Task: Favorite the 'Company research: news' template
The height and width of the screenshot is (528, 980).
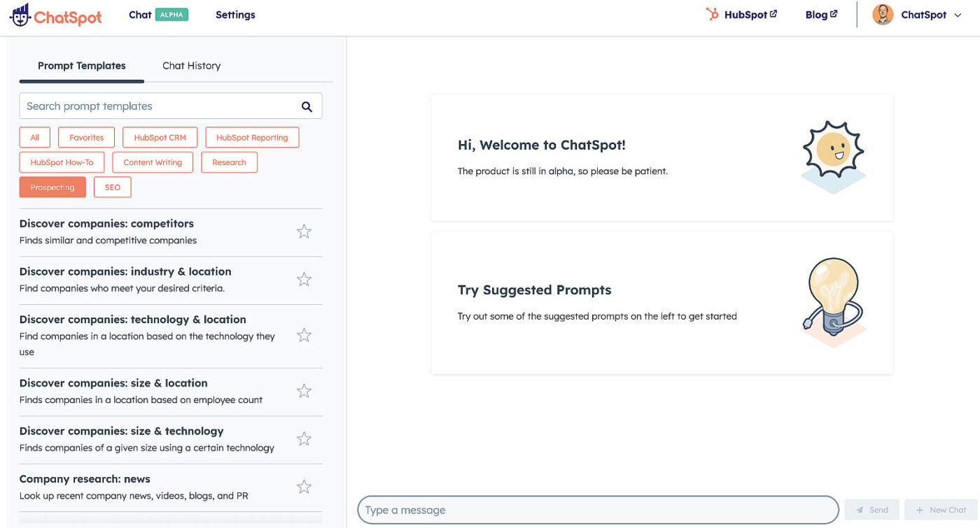Action: pos(304,487)
